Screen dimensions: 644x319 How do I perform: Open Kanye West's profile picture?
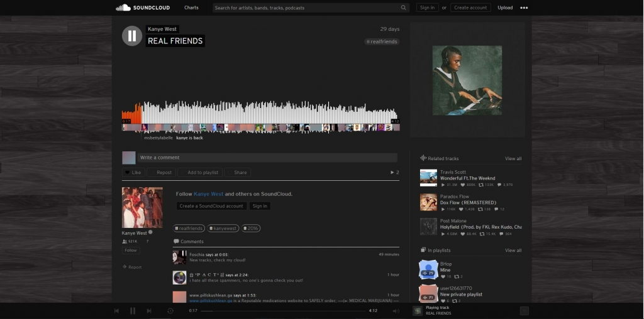click(x=142, y=207)
